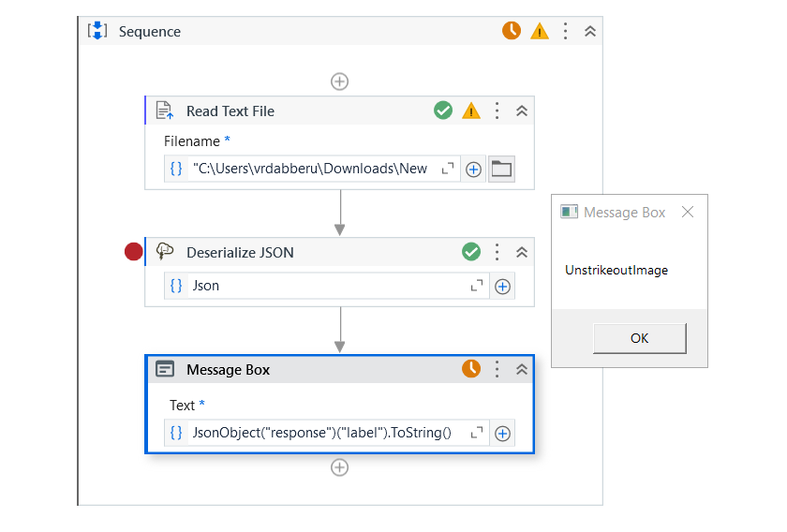This screenshot has height=532, width=787.
Task: Click the Message Box activity icon
Action: tap(165, 369)
